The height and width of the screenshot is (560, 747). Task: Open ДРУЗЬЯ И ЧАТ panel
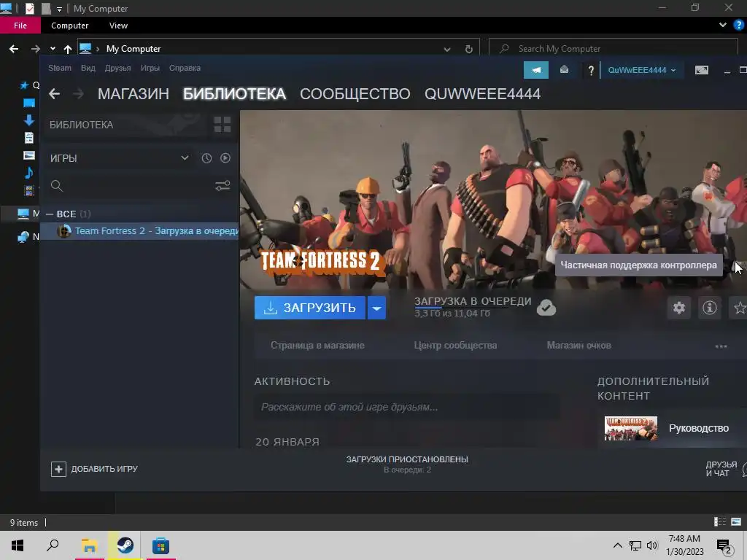point(725,469)
